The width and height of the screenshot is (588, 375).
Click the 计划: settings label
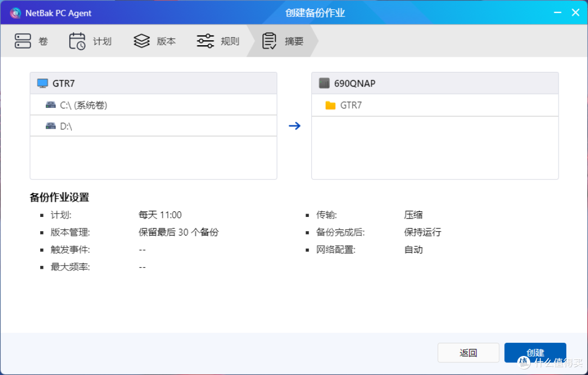(61, 215)
